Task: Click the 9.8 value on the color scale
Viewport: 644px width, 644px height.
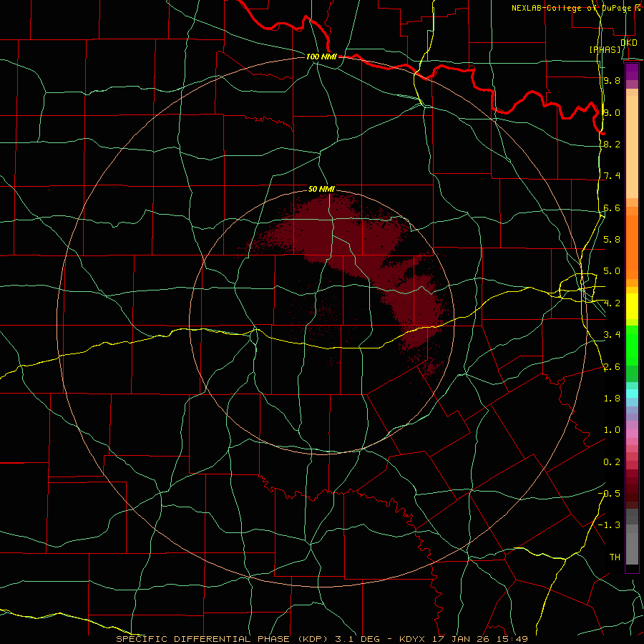Action: pyautogui.click(x=612, y=80)
